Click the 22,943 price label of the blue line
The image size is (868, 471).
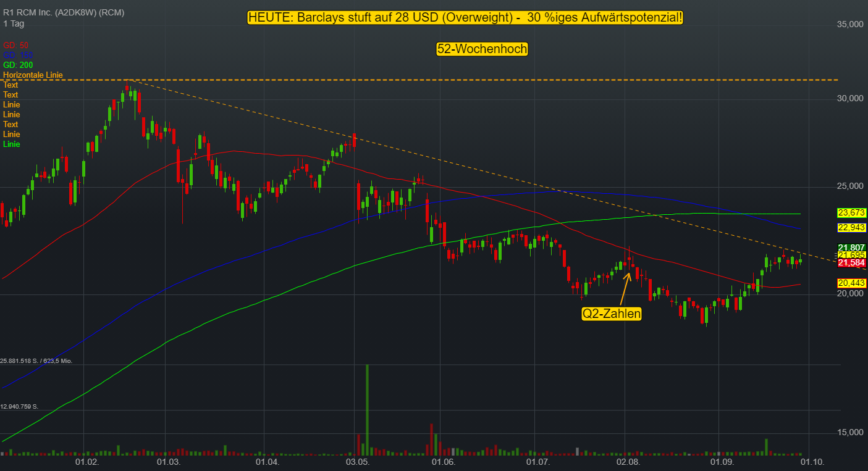852,228
